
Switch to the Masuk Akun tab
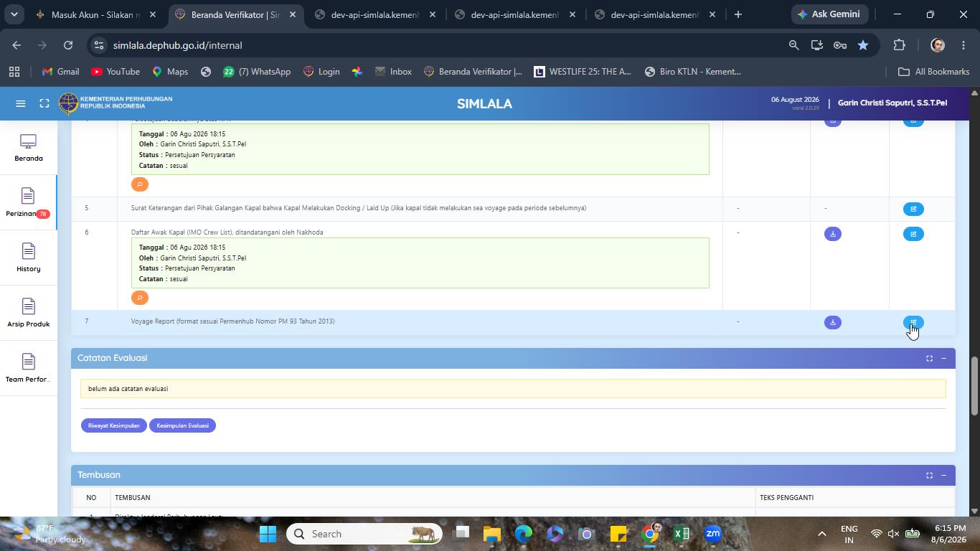coord(96,14)
